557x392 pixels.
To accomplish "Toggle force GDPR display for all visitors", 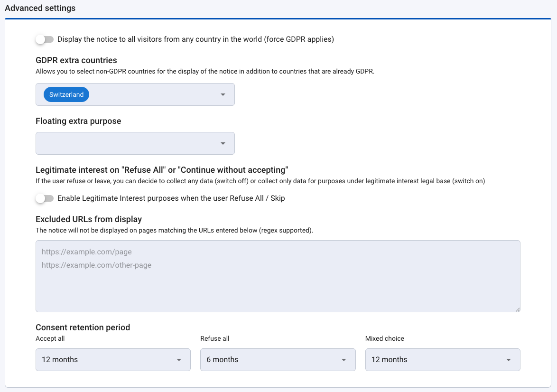I will pos(45,39).
